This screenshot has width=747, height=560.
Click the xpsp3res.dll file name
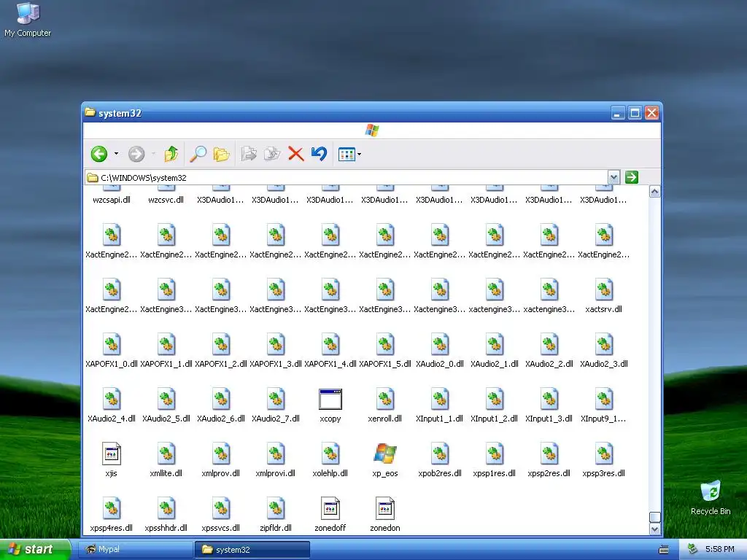pyautogui.click(x=603, y=473)
